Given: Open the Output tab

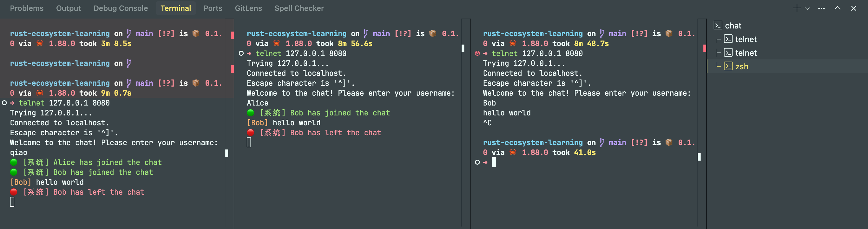Looking at the screenshot, I should click(69, 8).
